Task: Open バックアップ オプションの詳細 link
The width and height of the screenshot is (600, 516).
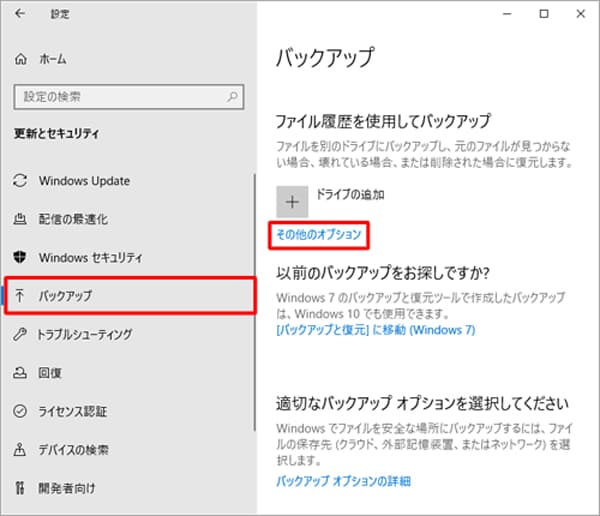Action: 343,481
